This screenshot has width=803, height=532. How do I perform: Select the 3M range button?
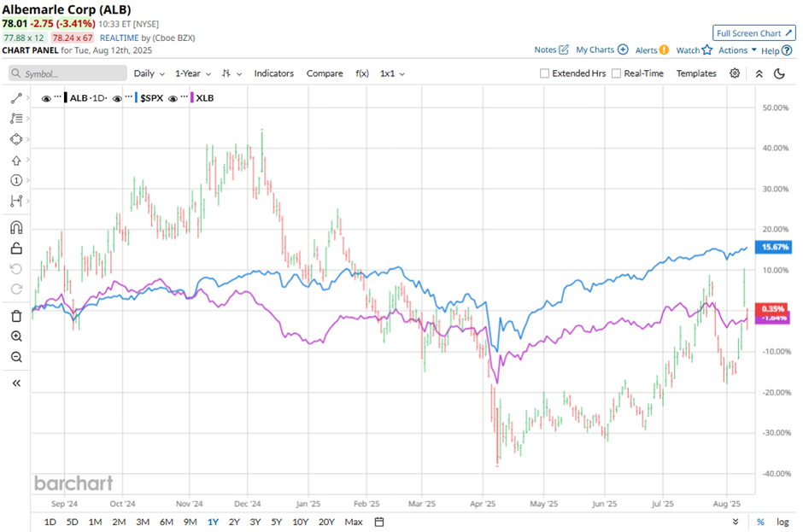click(x=143, y=522)
